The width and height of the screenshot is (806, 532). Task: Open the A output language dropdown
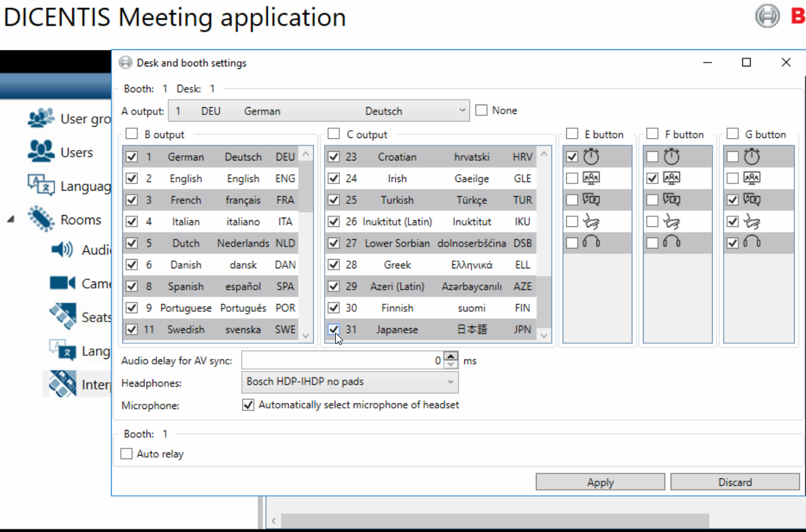(319, 111)
